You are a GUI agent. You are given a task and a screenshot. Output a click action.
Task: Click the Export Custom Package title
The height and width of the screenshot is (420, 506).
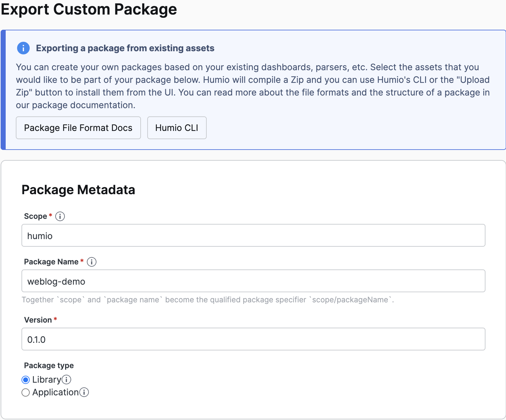(x=89, y=9)
